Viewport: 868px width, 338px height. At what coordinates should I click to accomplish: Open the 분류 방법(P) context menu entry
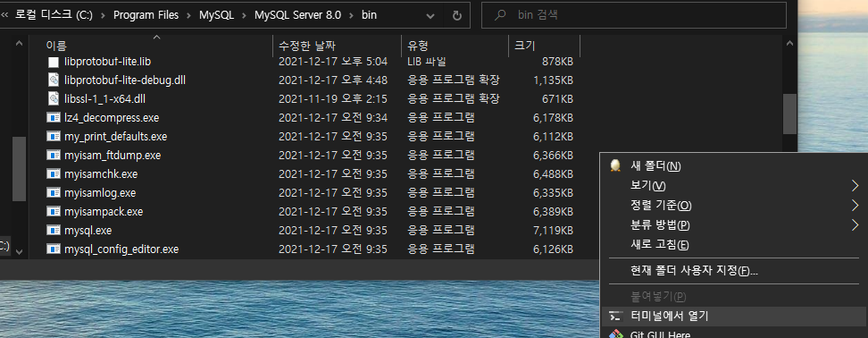tap(734, 224)
